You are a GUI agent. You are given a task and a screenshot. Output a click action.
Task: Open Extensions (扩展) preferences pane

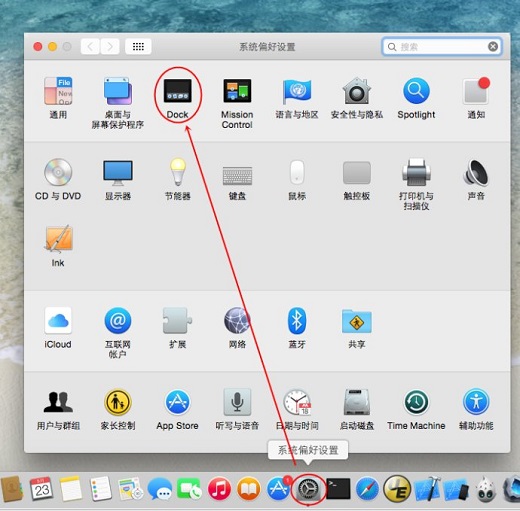click(x=177, y=328)
